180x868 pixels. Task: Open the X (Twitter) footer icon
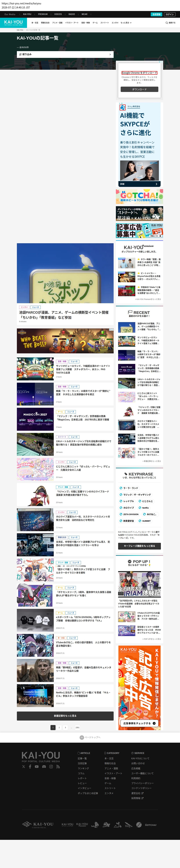click(x=23, y=767)
